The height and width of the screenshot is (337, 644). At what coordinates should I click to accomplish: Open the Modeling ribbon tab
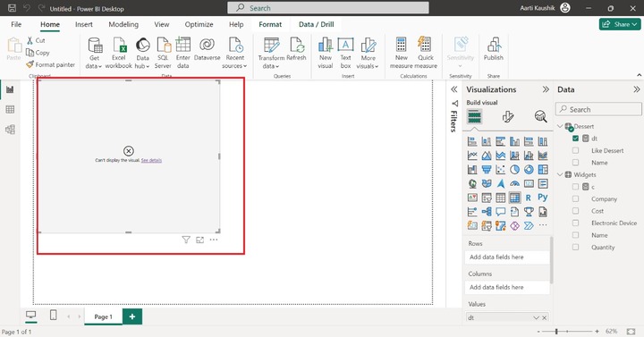pyautogui.click(x=123, y=25)
